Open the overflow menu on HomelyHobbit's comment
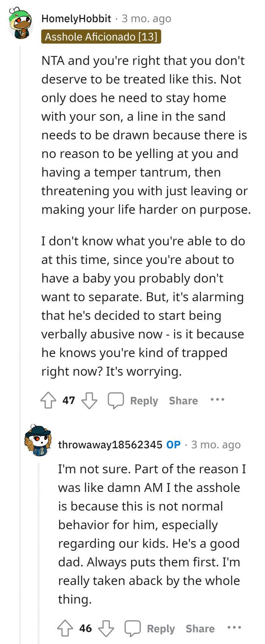This screenshot has width=265, height=644. 217,400
